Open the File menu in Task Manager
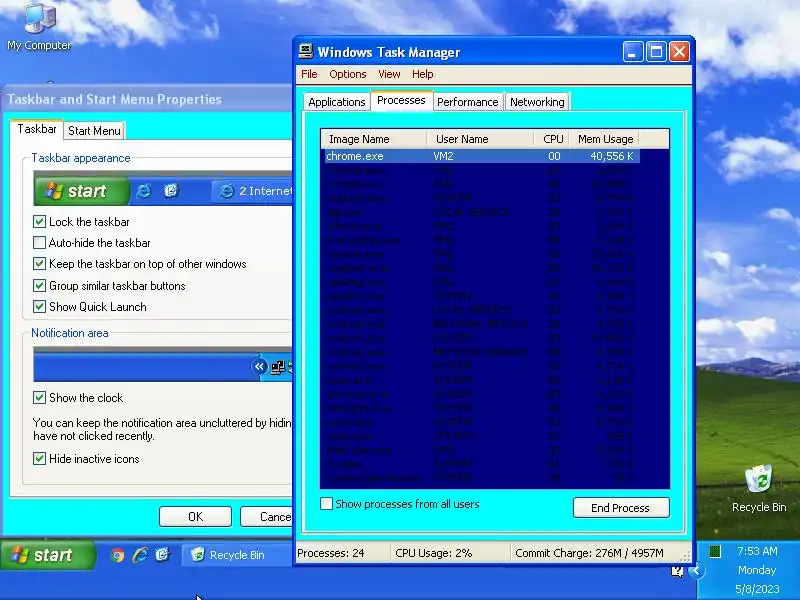The height and width of the screenshot is (600, 800). [x=309, y=74]
